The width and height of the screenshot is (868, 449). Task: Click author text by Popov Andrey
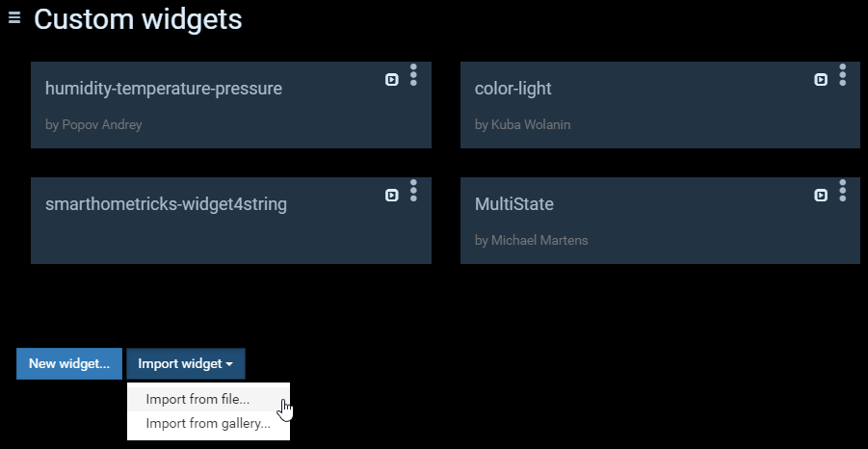point(93,125)
